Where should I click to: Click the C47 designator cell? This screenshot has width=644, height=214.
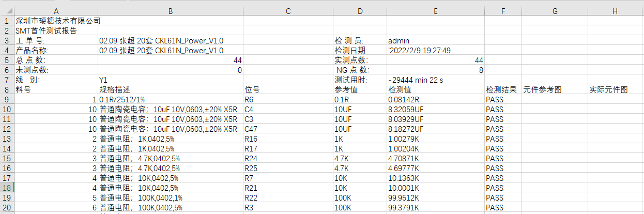coord(288,129)
